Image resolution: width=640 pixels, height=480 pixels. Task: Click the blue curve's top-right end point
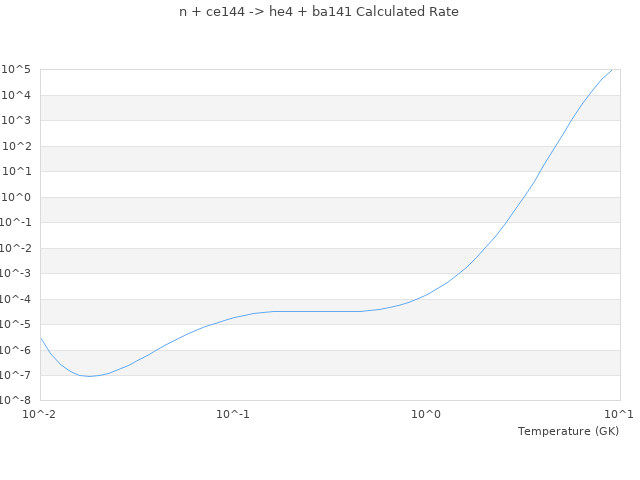pyautogui.click(x=612, y=70)
